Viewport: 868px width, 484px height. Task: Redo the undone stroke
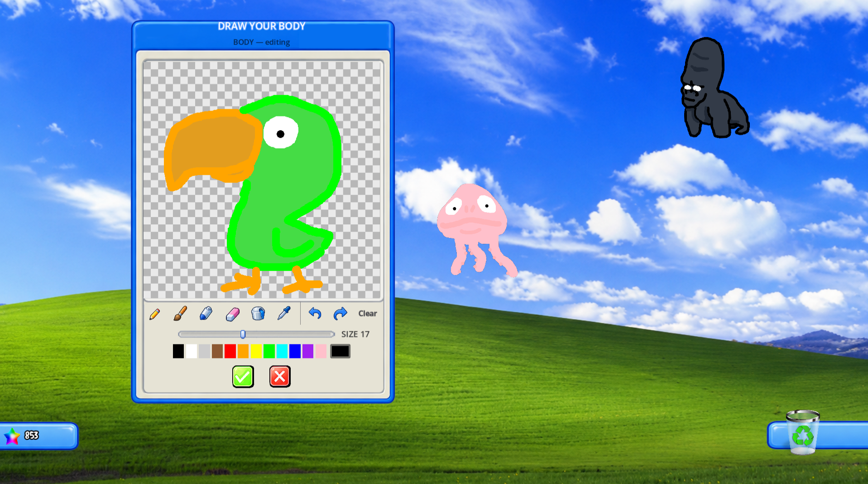[x=340, y=313]
